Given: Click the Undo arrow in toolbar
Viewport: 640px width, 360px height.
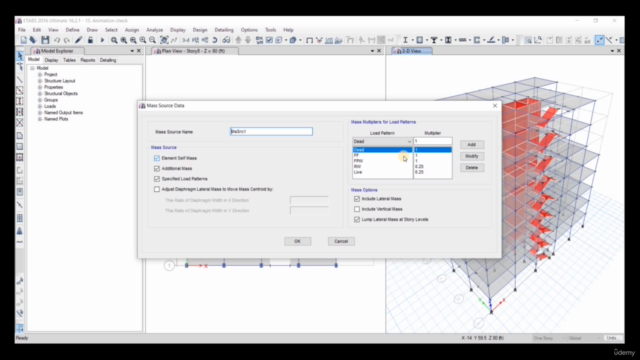Looking at the screenshot, I should pos(57,40).
